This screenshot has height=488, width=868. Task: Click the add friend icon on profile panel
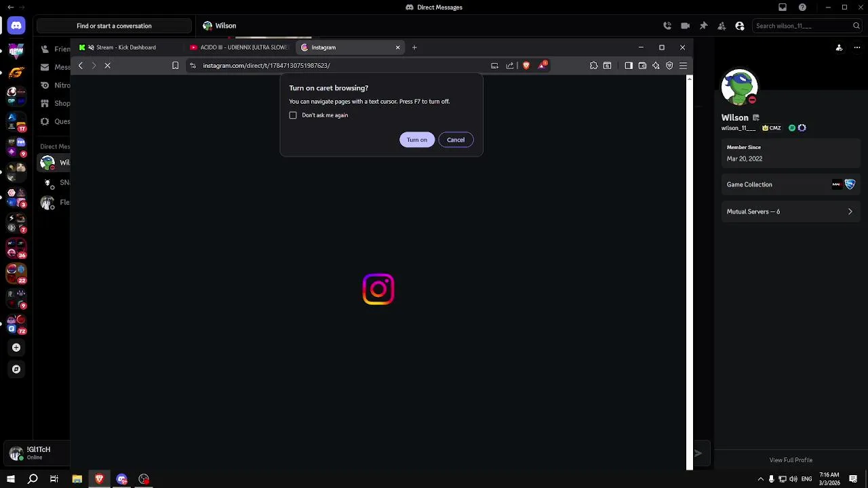coord(839,47)
